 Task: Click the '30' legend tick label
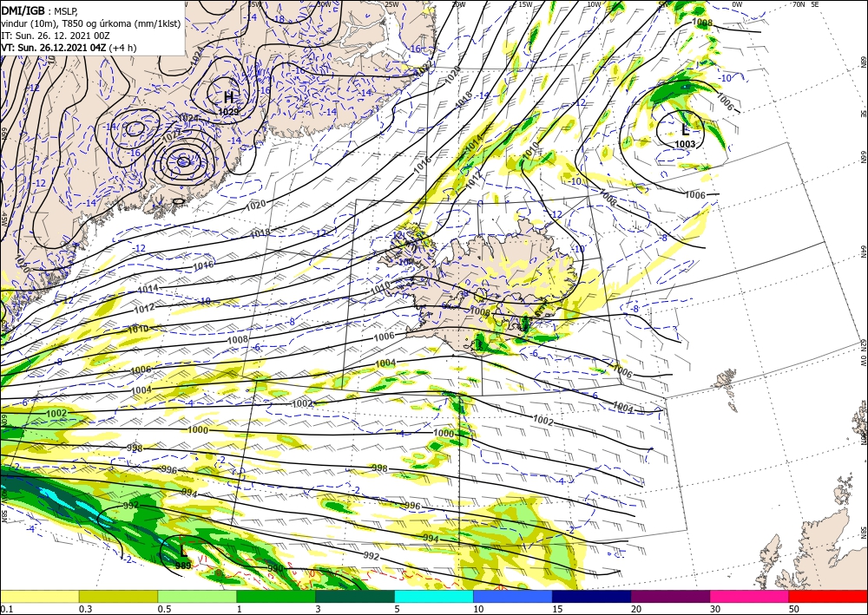pos(715,609)
